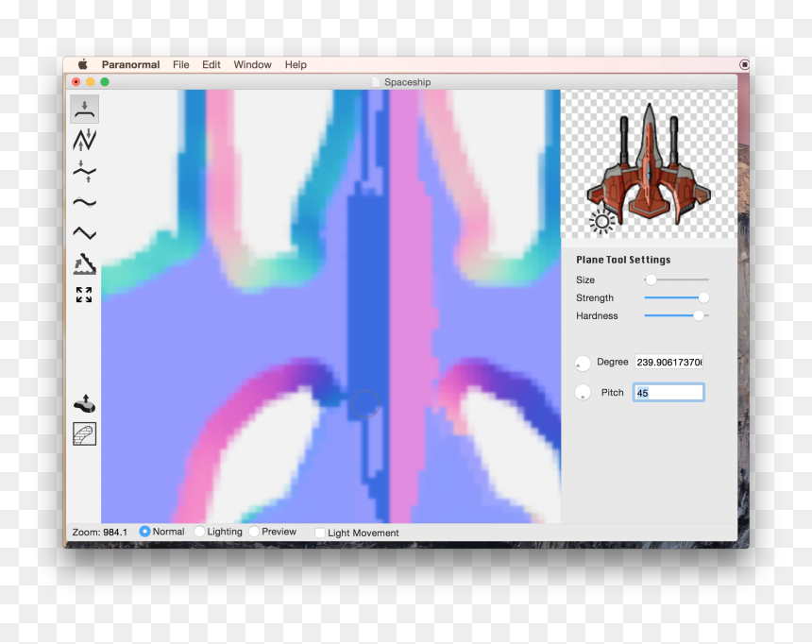Click the Zoom: 984.1 status text

click(x=100, y=532)
